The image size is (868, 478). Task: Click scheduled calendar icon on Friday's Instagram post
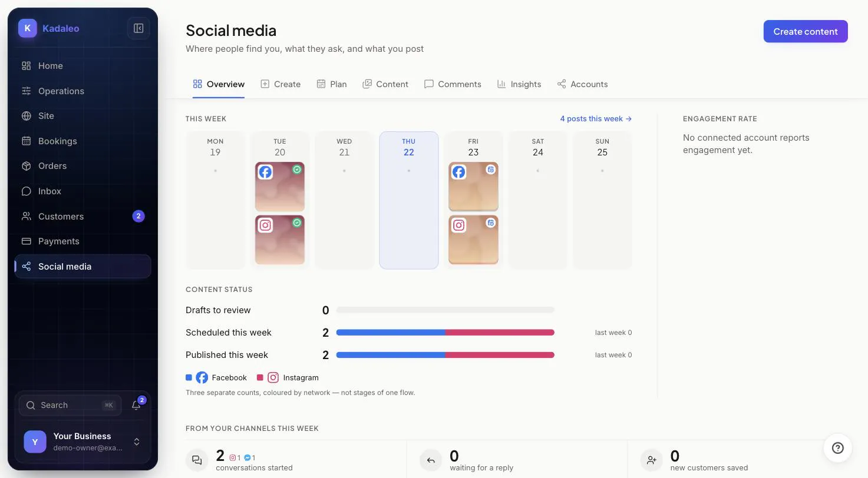coord(490,223)
